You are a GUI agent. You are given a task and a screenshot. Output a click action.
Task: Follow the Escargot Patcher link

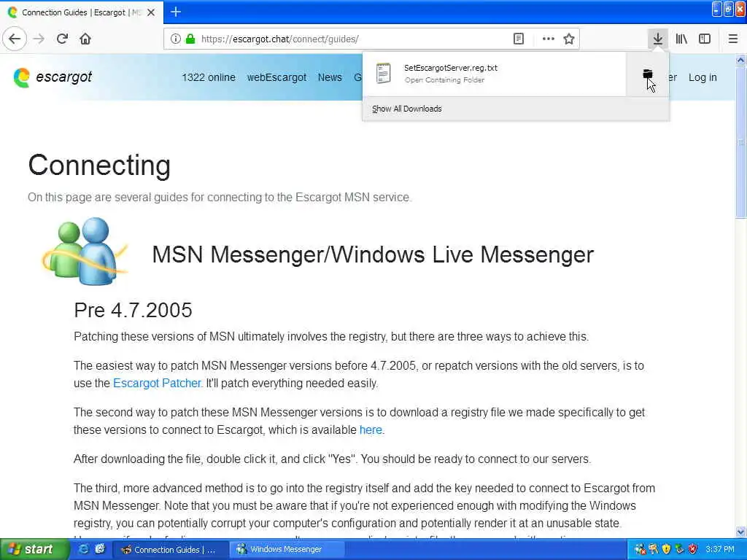pos(157,383)
